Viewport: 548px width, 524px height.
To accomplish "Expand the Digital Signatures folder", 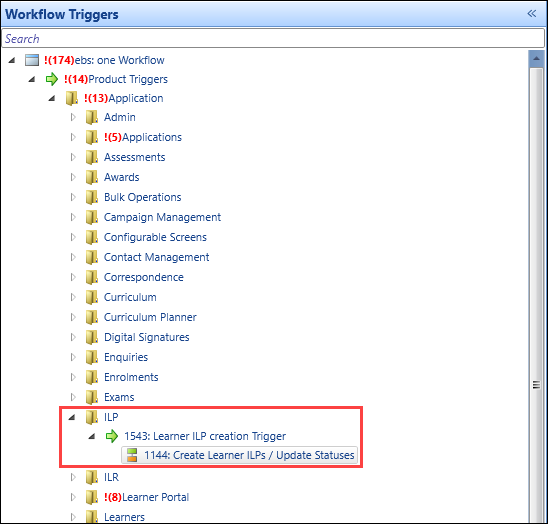I will 73,337.
